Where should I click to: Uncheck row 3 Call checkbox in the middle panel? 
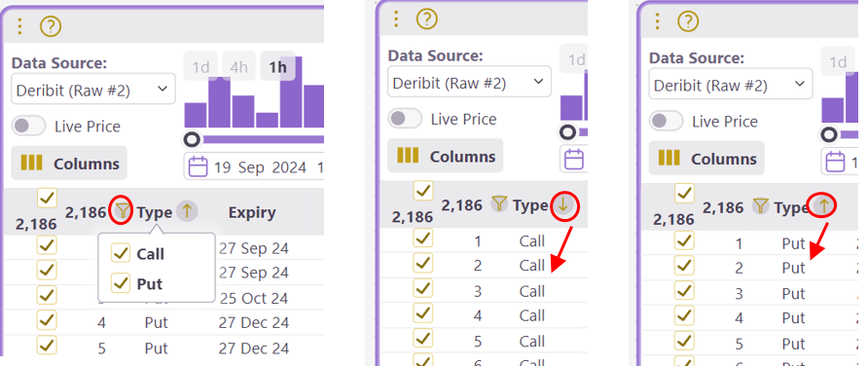[x=423, y=288]
